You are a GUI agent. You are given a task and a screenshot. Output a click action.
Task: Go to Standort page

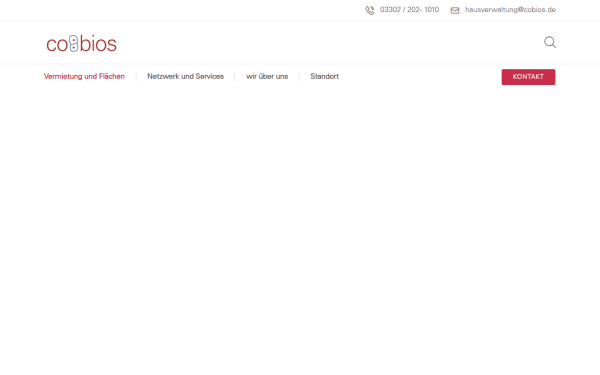coord(324,77)
